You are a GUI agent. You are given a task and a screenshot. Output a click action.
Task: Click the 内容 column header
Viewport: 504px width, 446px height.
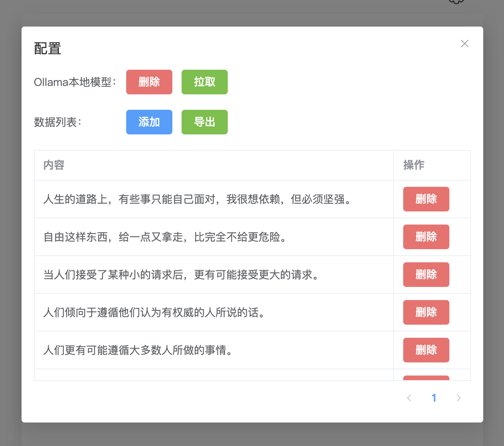[54, 165]
